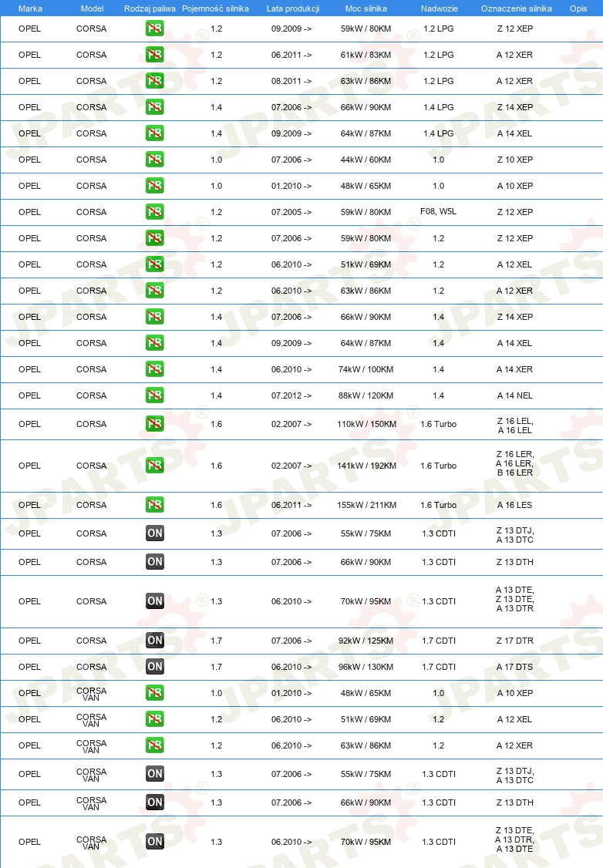Select the '44kW / 60KM' power cell
603x868 pixels.
point(366,160)
